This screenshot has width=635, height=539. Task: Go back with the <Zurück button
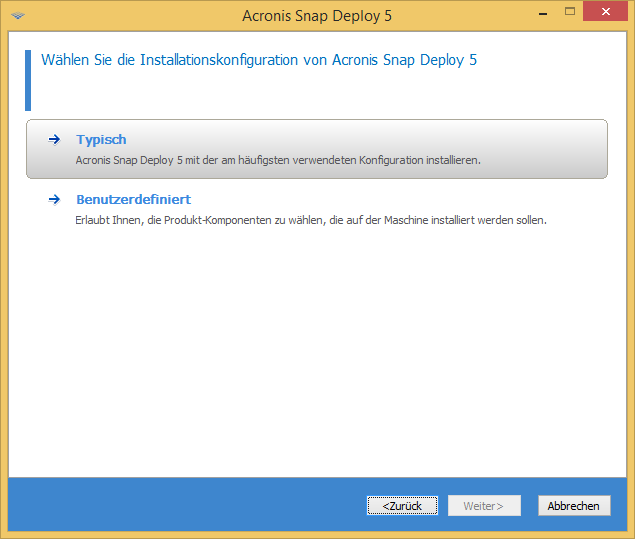click(402, 506)
